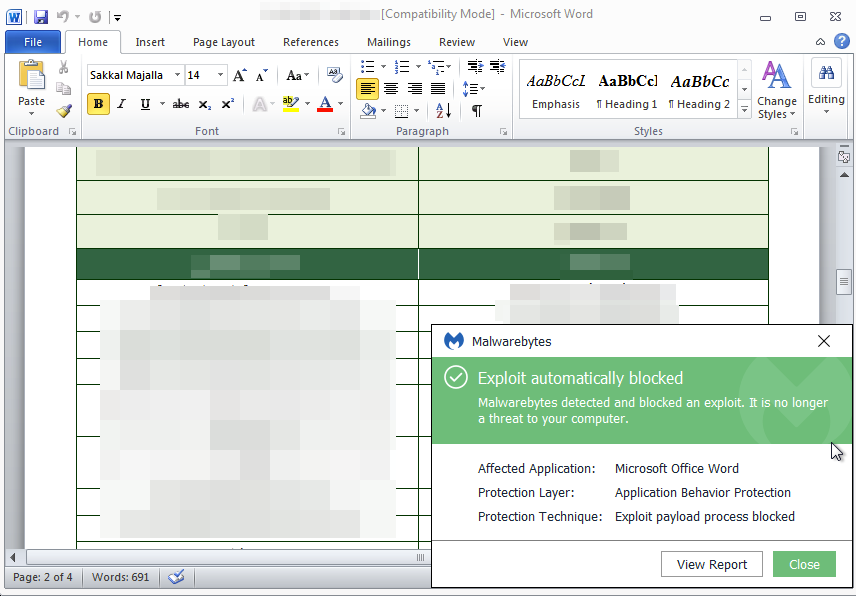Image resolution: width=856 pixels, height=596 pixels.
Task: Expand the Styles gallery More arrow
Action: pyautogui.click(x=745, y=110)
